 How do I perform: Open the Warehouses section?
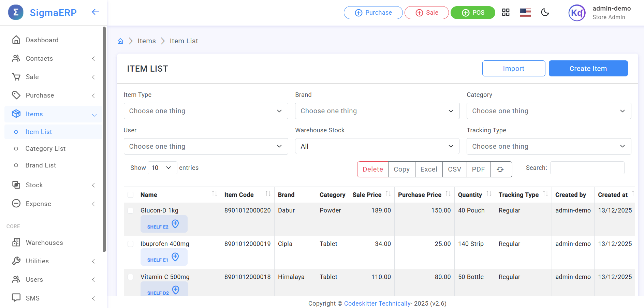(x=44, y=243)
